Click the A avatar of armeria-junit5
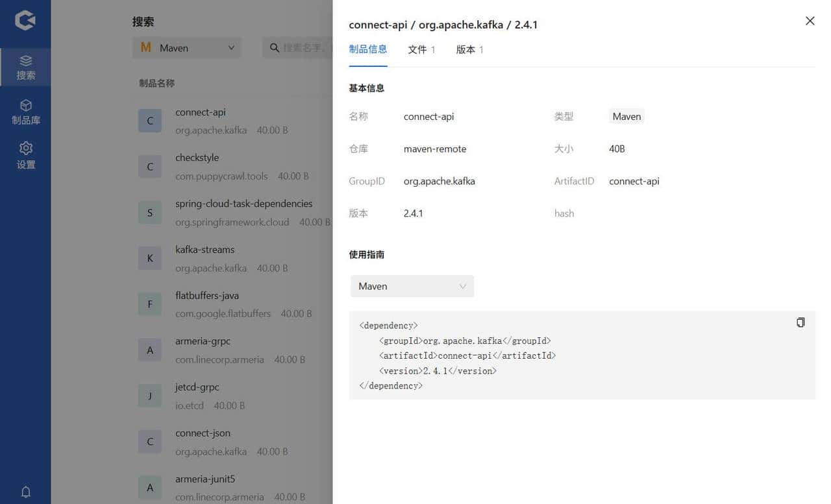Viewport: 831px width, 504px height. click(150, 488)
